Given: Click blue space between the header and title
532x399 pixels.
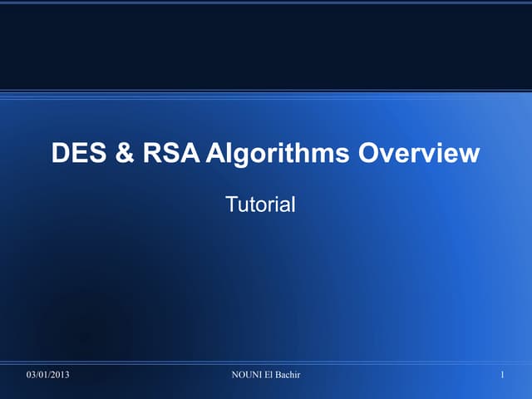Looking at the screenshot, I should tap(266, 116).
